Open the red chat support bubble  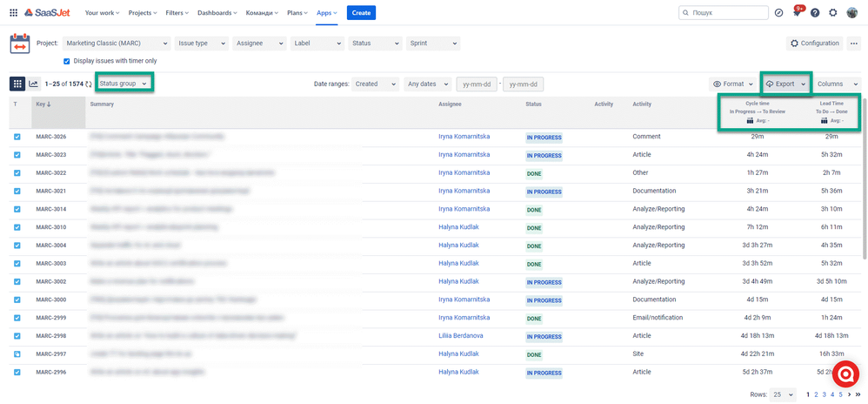(x=846, y=374)
